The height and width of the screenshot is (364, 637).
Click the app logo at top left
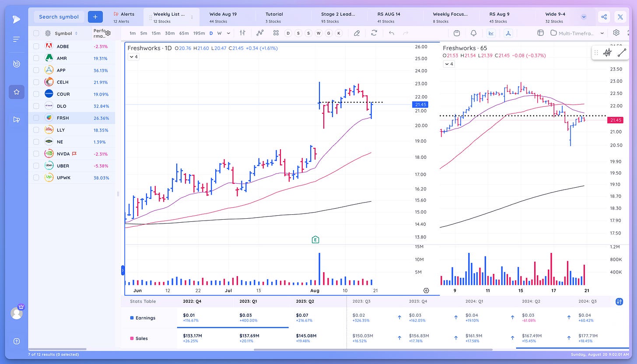[17, 19]
